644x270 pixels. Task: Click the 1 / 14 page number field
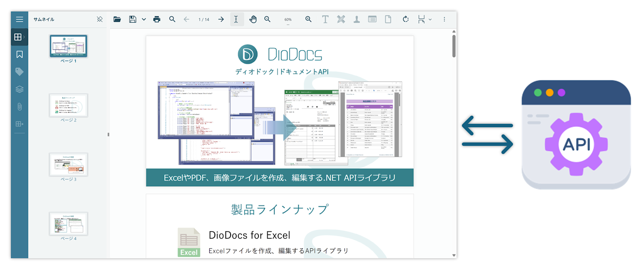[x=204, y=19]
